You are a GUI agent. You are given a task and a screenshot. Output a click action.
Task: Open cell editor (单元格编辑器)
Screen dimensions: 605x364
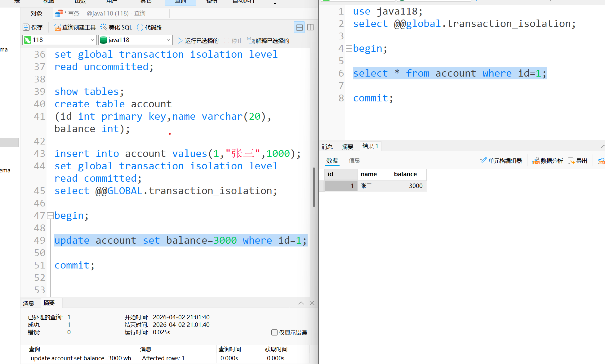(500, 161)
